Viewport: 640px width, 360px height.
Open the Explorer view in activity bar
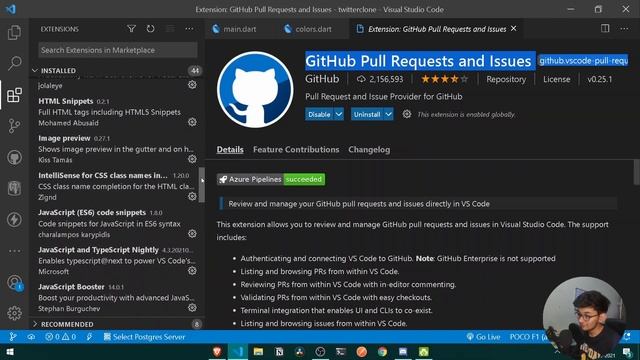(14, 32)
